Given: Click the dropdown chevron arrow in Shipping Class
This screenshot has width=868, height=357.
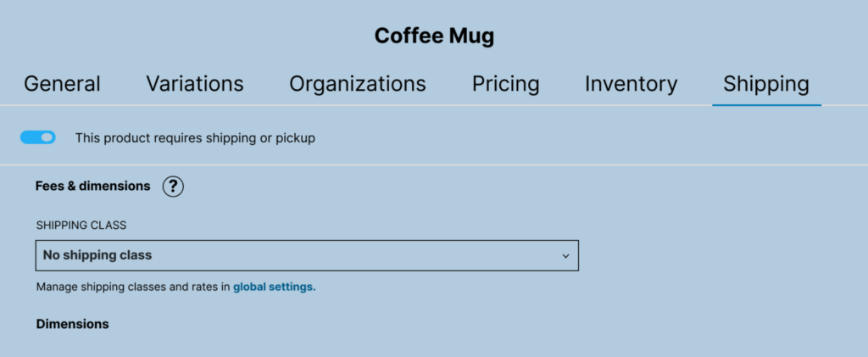Looking at the screenshot, I should (565, 255).
